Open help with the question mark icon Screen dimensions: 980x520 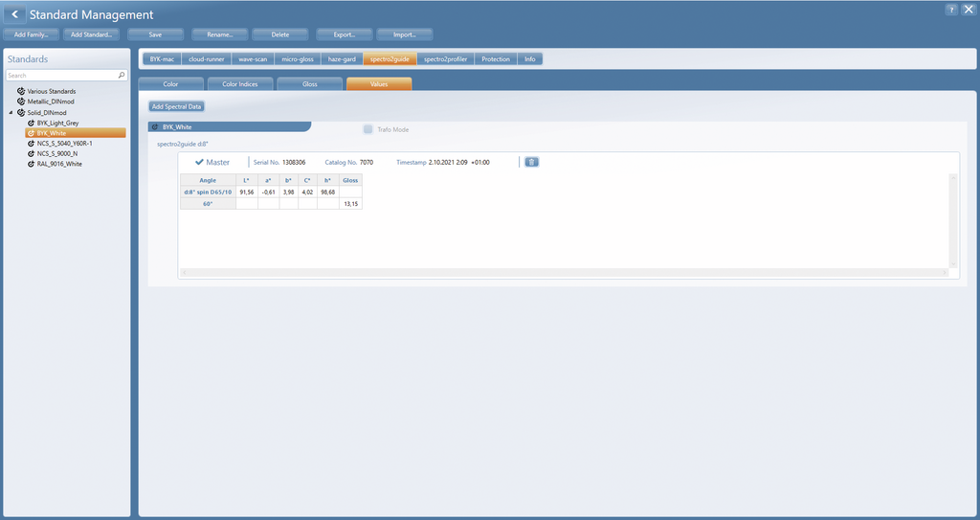pyautogui.click(x=951, y=10)
